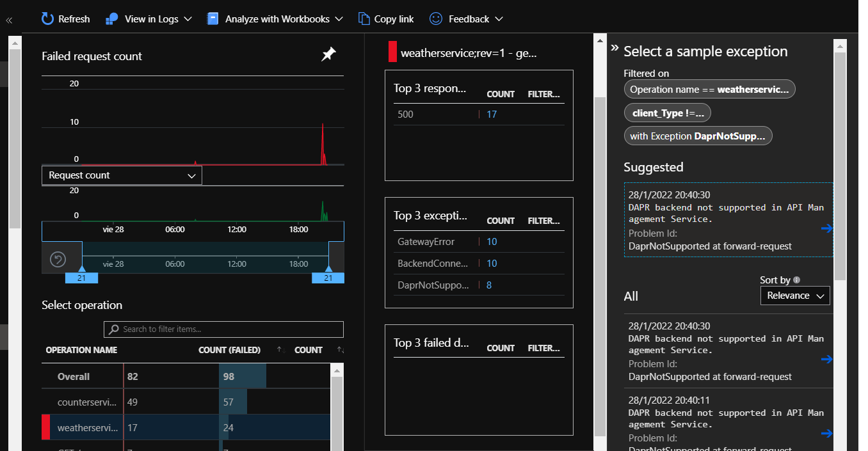Select the counterservice operation row

coord(87,402)
